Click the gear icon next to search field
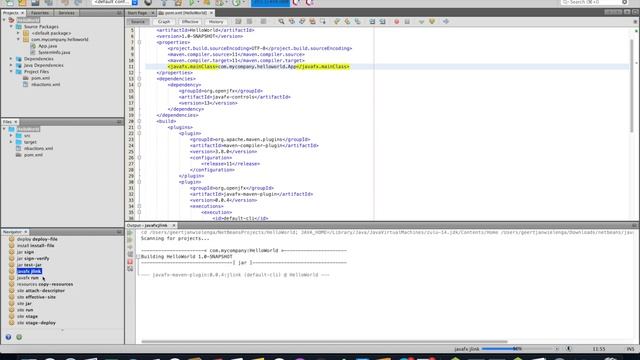This screenshot has width=640, height=360. (x=624, y=2)
